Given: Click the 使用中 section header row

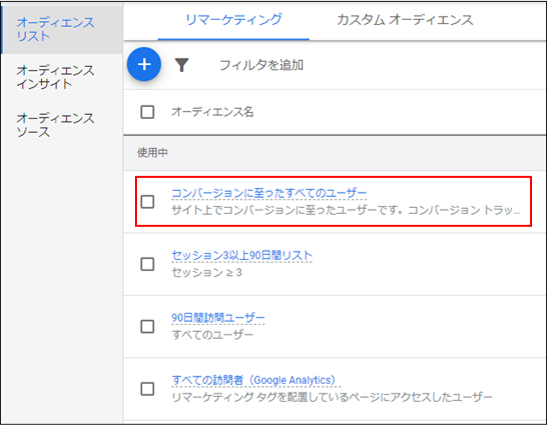Looking at the screenshot, I should [x=335, y=153].
